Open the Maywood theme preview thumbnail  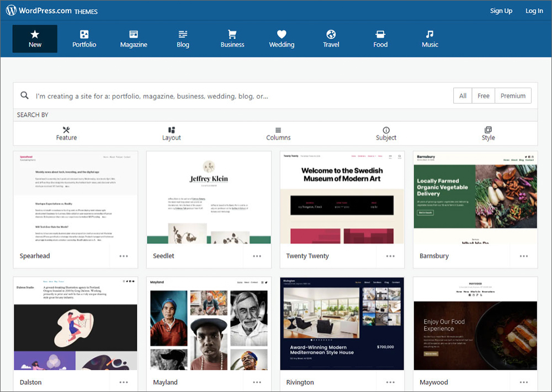point(475,324)
